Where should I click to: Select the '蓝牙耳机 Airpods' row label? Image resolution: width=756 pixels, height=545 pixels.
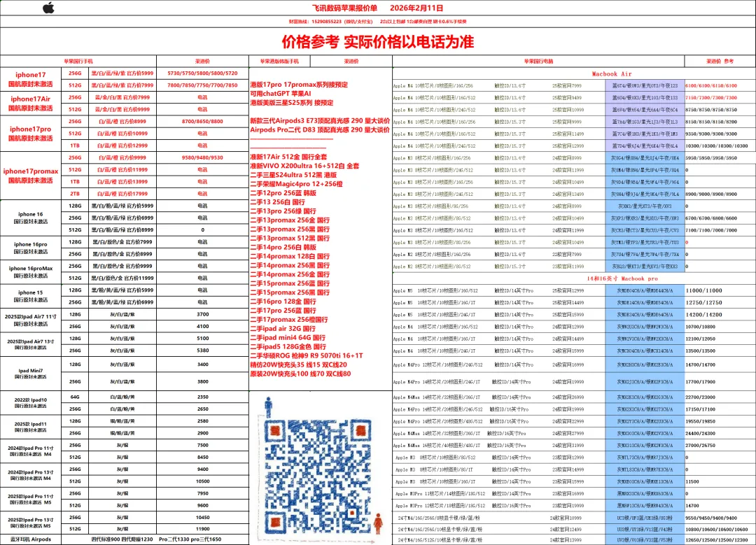(30, 539)
